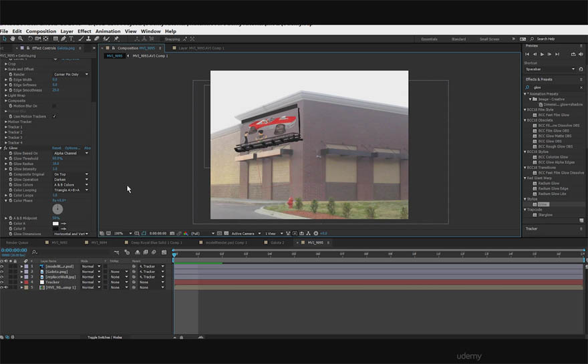Screen dimensions: 588x364
Task: Toggle transparency grid icon in viewer
Action: [x=226, y=233]
